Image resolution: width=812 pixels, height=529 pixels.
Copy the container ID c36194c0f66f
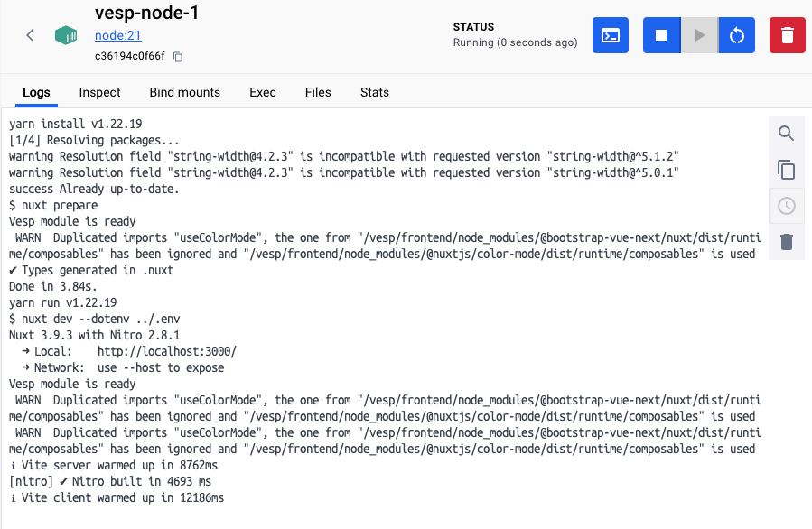(178, 57)
